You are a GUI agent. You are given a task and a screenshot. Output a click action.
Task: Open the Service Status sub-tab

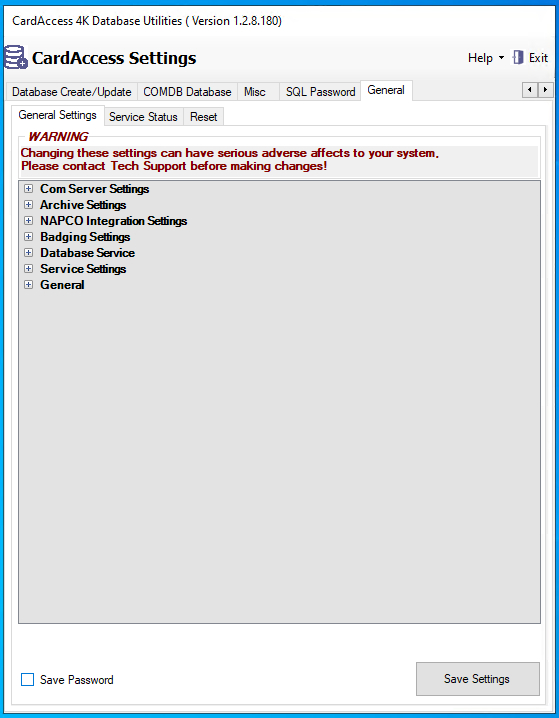click(x=143, y=117)
